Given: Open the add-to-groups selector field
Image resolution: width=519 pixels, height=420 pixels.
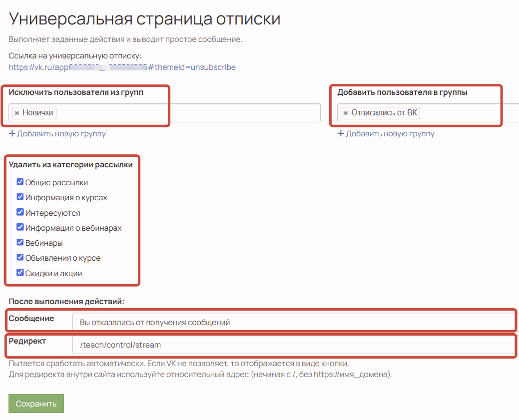Looking at the screenshot, I should pos(428,113).
